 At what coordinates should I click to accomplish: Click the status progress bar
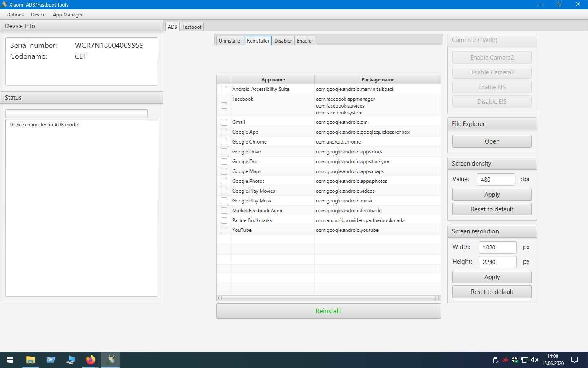pyautogui.click(x=76, y=114)
